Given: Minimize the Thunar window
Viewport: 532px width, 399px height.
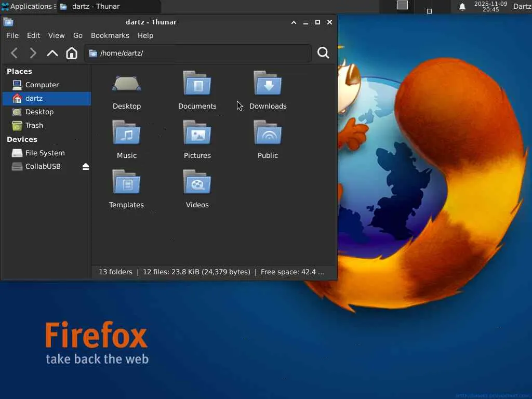Looking at the screenshot, I should pos(305,22).
